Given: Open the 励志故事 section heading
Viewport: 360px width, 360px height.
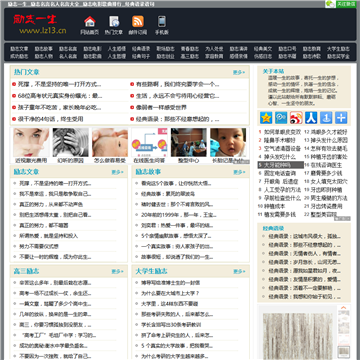Looking at the screenshot, I should (x=148, y=172).
